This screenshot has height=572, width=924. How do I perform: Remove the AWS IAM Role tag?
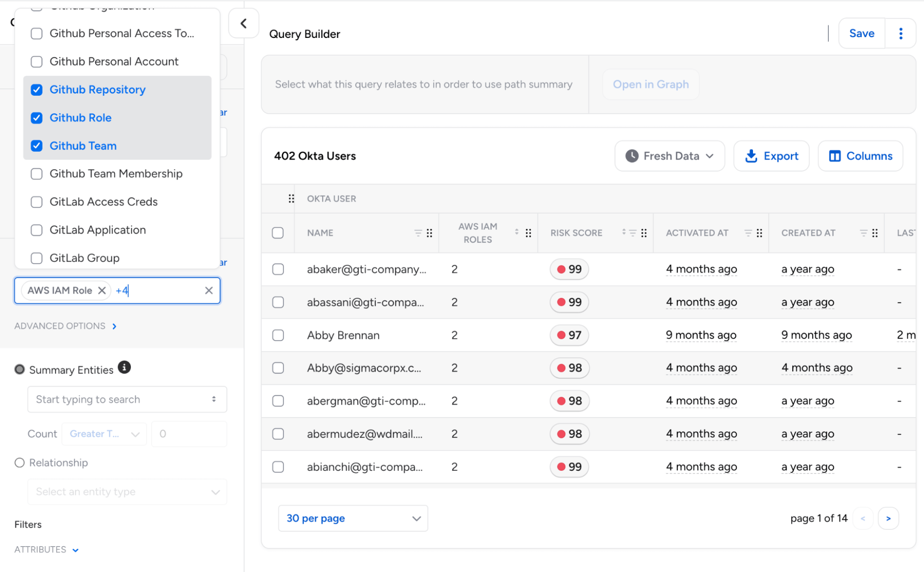click(x=102, y=290)
